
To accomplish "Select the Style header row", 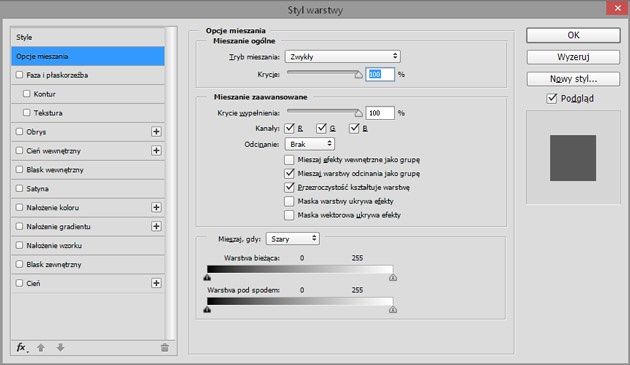I will 88,37.
